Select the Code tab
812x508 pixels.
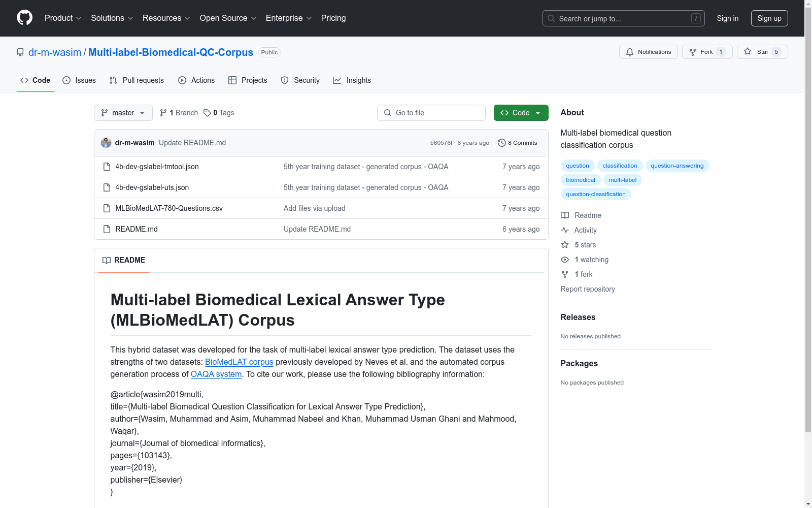tap(35, 80)
